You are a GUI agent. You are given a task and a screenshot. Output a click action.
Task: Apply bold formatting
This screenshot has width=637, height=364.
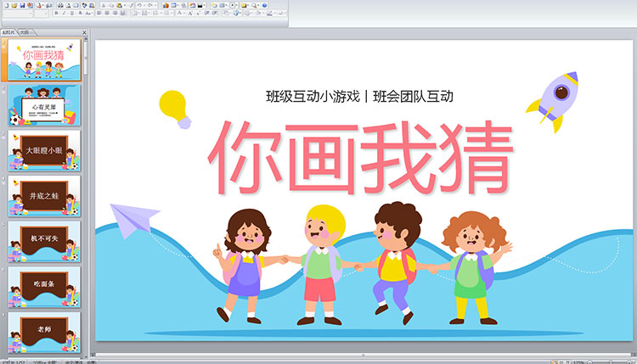point(56,14)
